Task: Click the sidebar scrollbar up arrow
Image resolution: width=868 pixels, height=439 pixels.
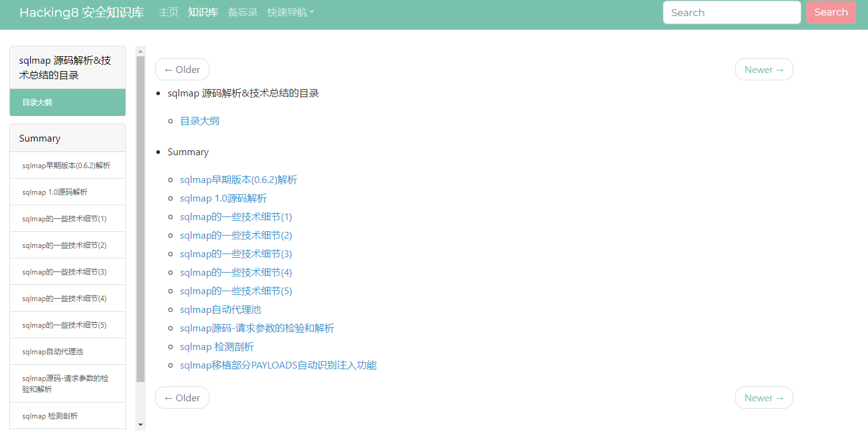Action: [140, 51]
